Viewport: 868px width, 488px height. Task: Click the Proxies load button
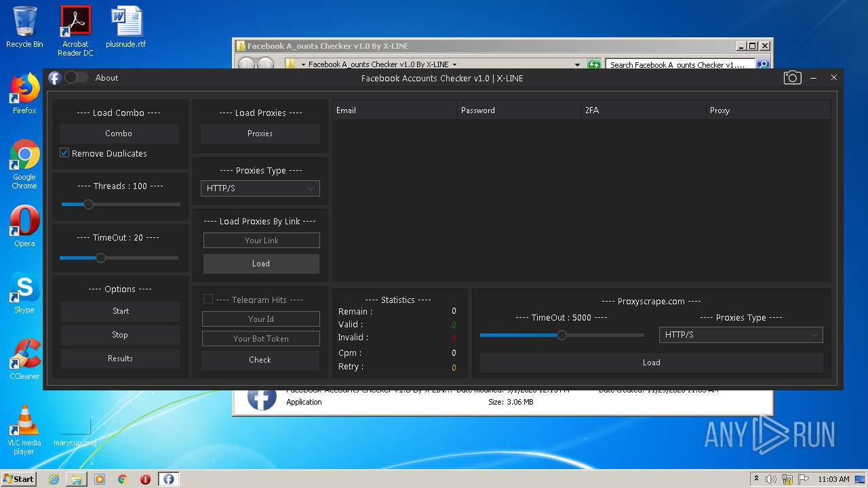pos(260,134)
